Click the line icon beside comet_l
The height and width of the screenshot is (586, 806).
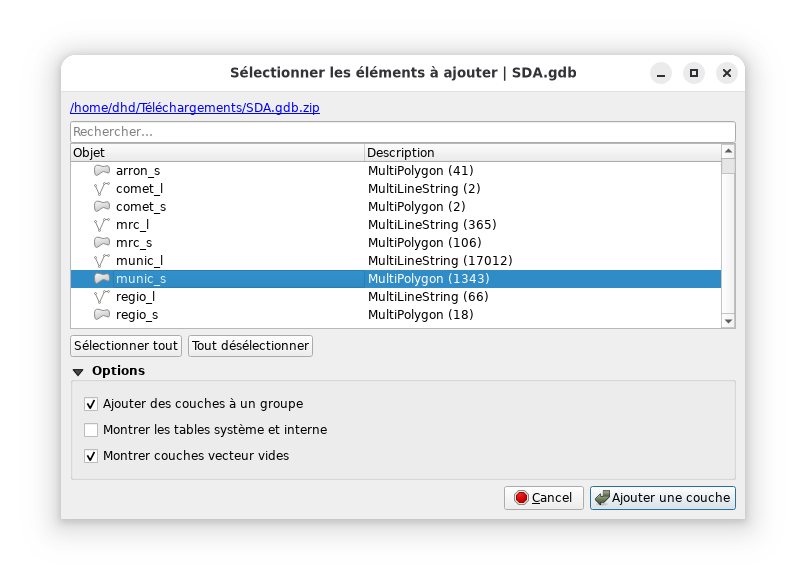click(101, 189)
